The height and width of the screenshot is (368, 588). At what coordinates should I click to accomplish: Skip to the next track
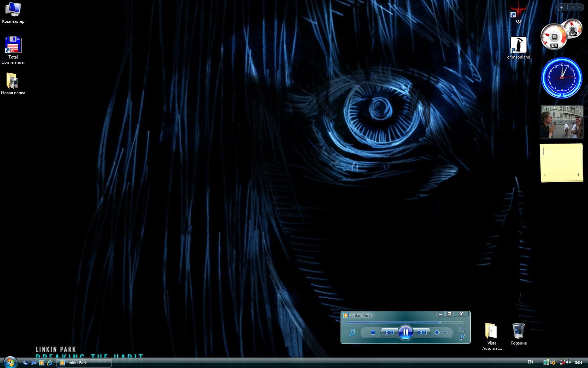click(x=422, y=332)
